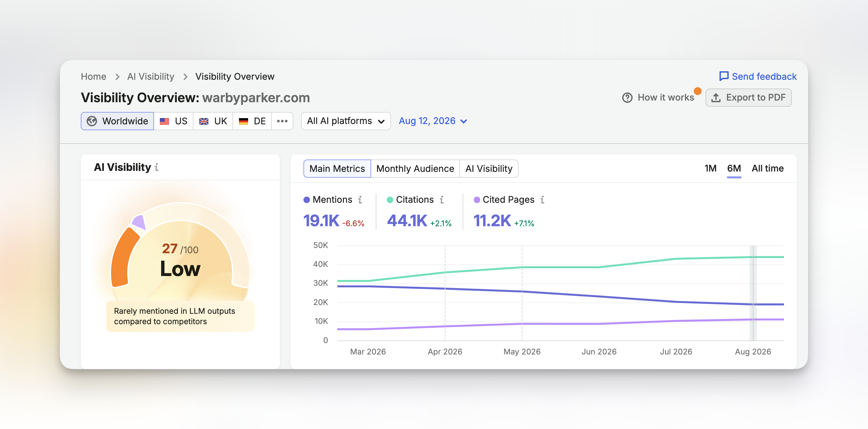Go to the AI Visibility breadcrumb
The image size is (868, 429).
point(151,77)
